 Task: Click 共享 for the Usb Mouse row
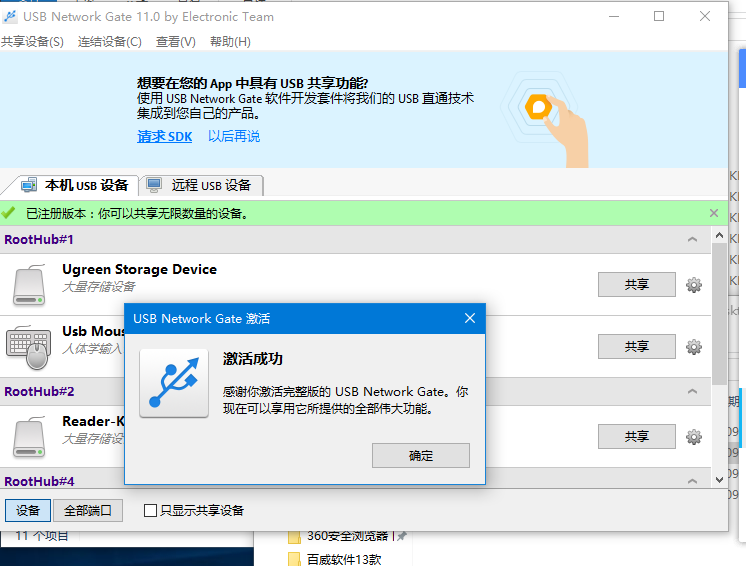[x=637, y=346]
